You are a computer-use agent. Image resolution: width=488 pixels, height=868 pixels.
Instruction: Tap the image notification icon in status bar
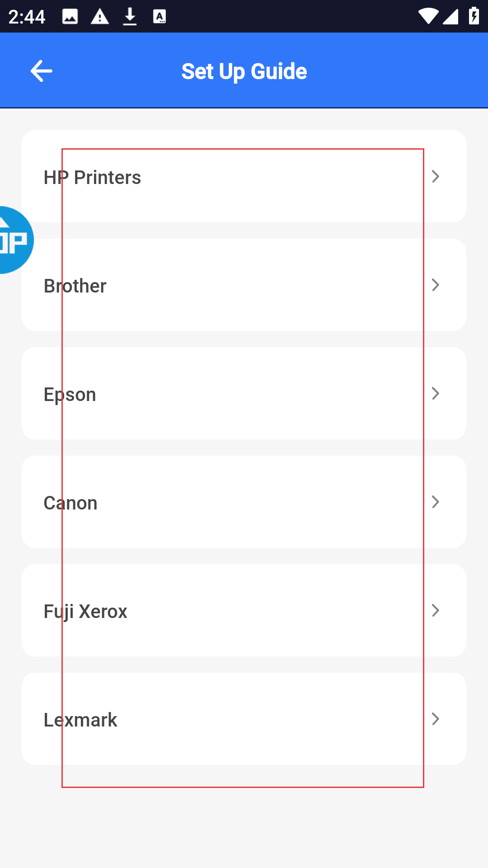(x=70, y=17)
